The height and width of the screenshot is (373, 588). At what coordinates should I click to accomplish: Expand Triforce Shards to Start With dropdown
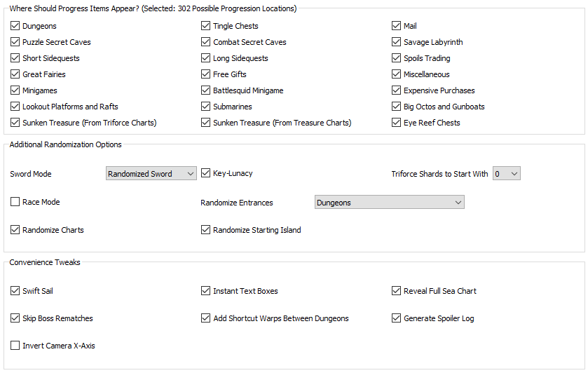507,173
